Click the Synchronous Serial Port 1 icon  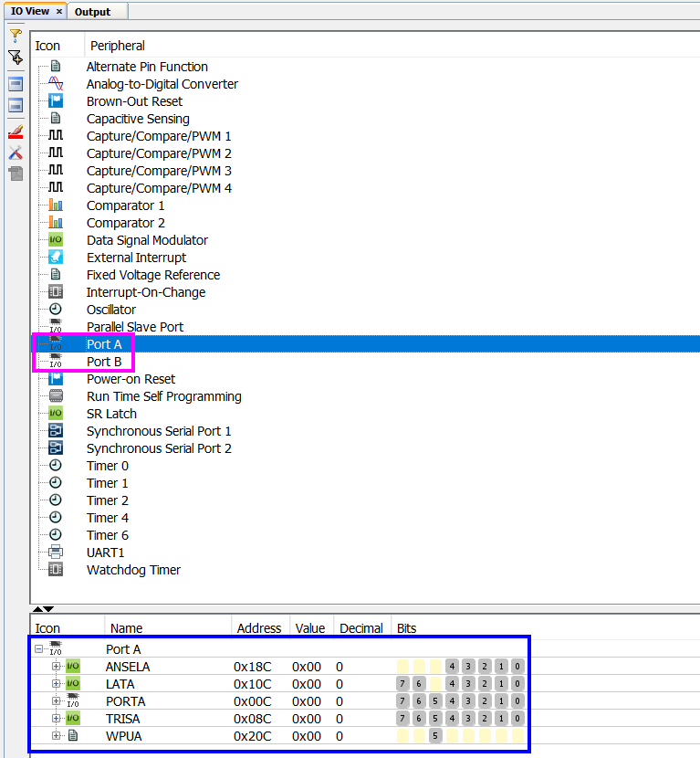(x=56, y=431)
